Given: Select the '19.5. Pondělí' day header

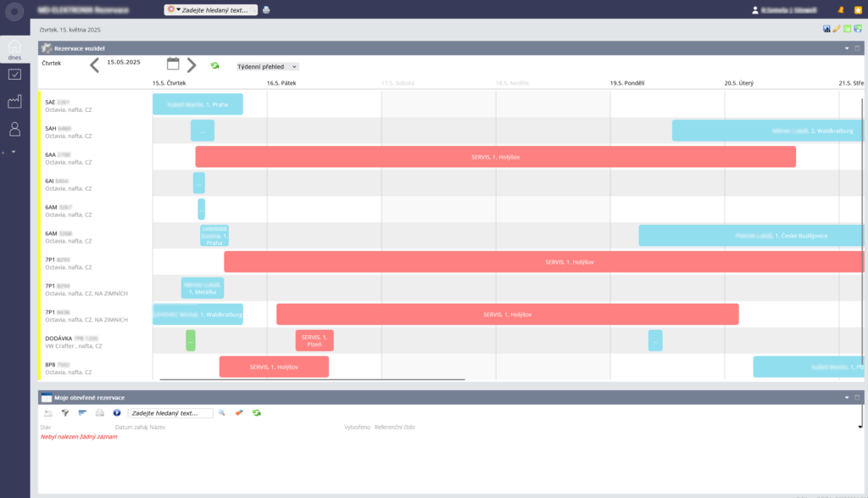Looking at the screenshot, I should [627, 83].
